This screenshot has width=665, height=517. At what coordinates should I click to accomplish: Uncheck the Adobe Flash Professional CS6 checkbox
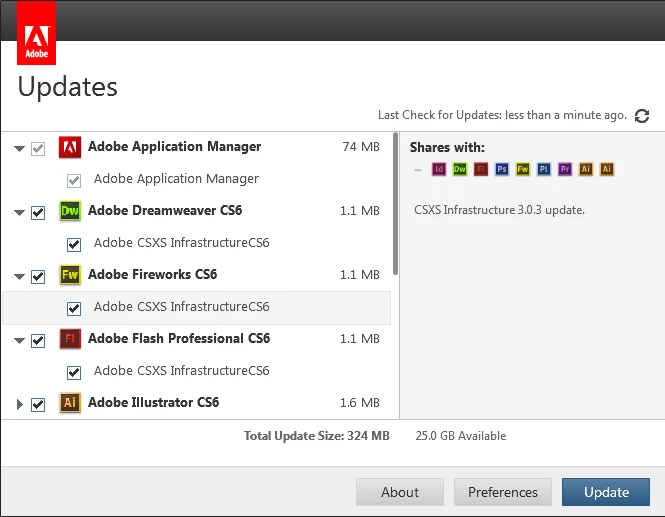(x=38, y=341)
